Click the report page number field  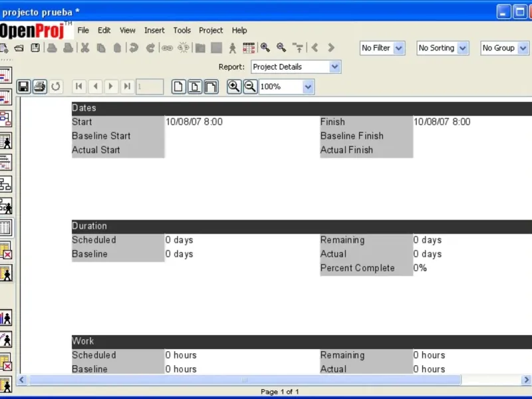150,87
